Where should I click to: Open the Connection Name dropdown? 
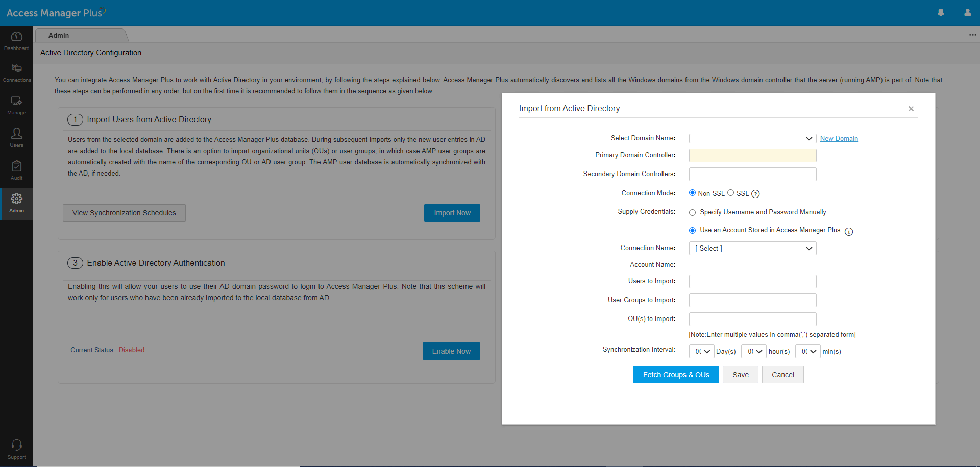(x=752, y=248)
